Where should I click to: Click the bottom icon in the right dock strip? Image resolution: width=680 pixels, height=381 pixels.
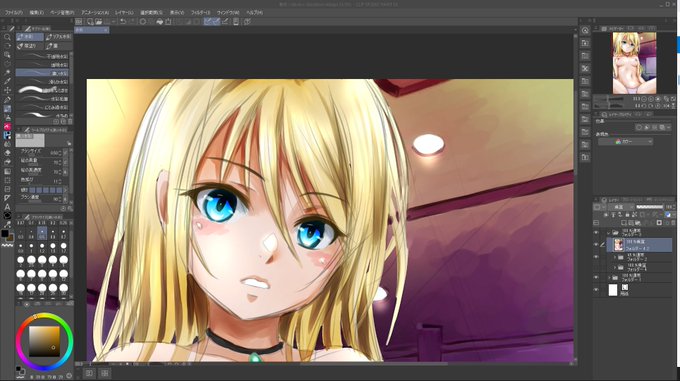point(585,157)
